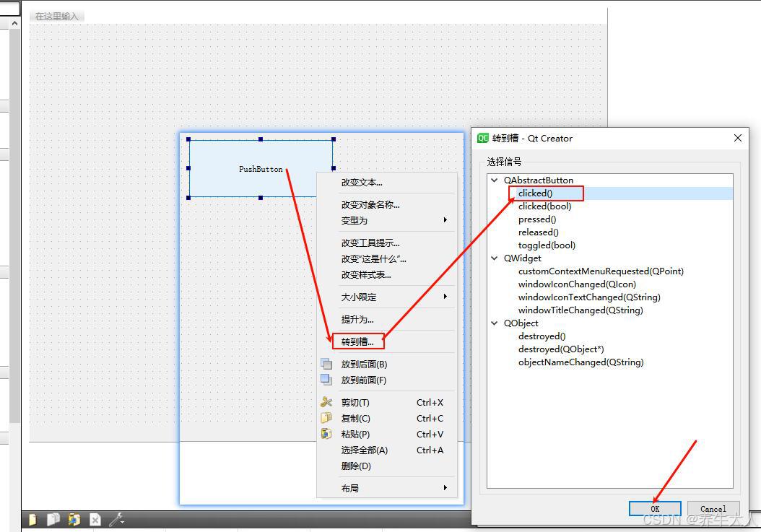Expand the 大小限定 submenu arrow
Screen dimensions: 761x532
[445, 297]
